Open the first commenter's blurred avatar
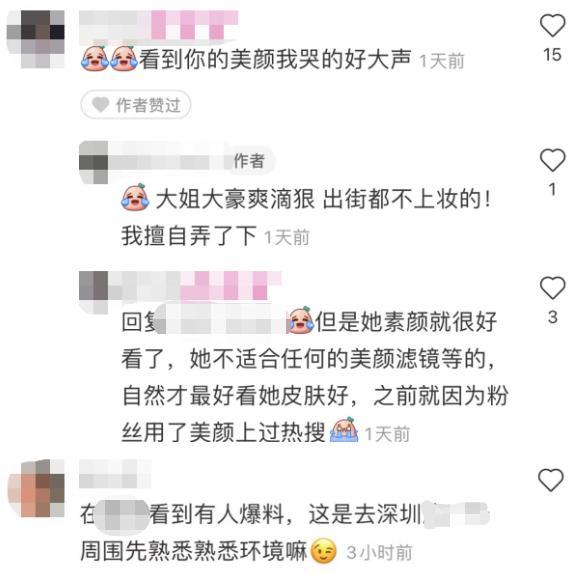 pos(36,39)
